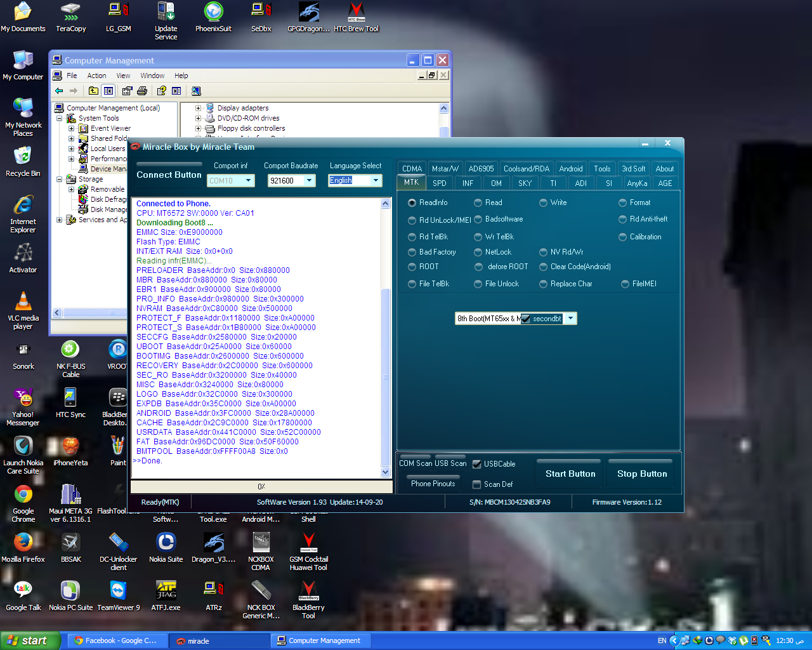Launch Internet Explorer from the desktop

tap(23, 215)
